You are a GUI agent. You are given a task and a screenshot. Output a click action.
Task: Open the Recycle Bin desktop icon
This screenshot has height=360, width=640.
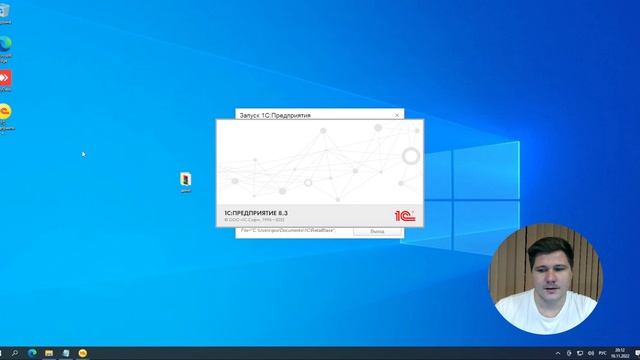(x=4, y=12)
